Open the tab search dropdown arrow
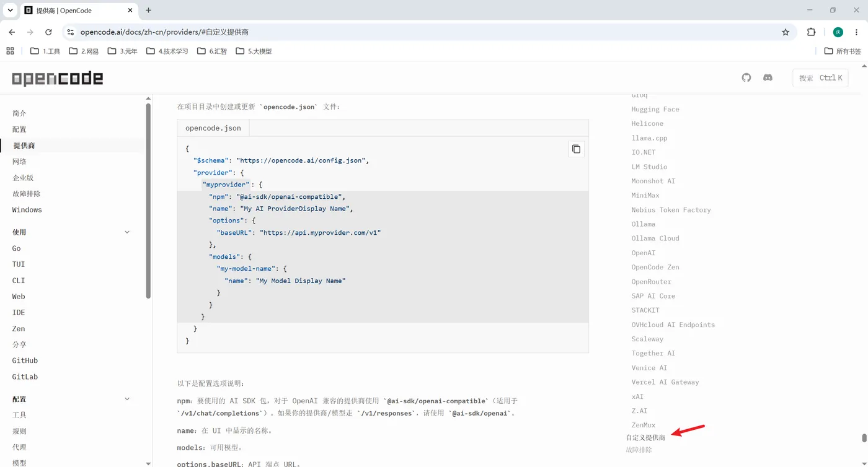Viewport: 868px width, 467px height. (10, 11)
